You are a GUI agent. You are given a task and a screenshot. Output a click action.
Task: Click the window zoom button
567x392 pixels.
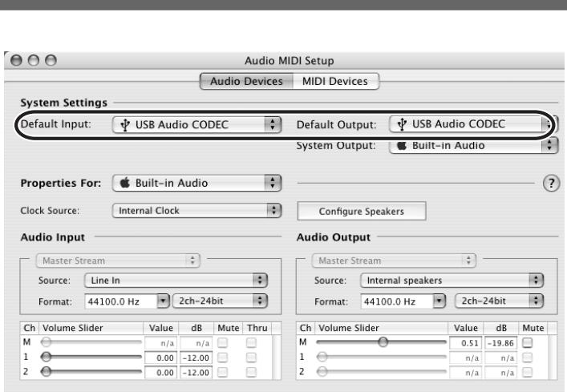[51, 60]
